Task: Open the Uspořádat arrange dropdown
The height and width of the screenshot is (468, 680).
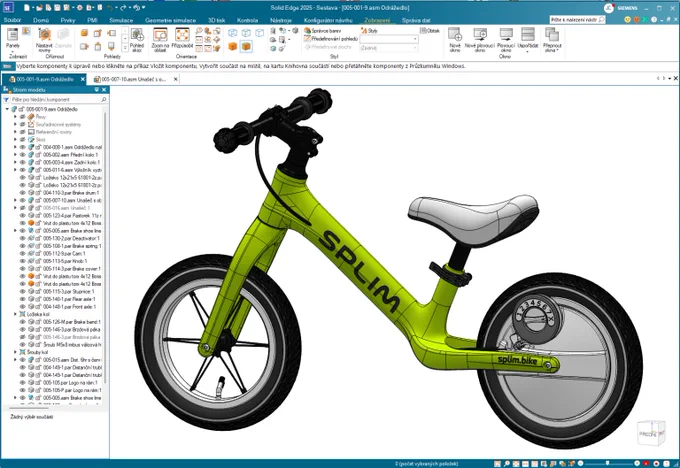Action: pos(528,40)
